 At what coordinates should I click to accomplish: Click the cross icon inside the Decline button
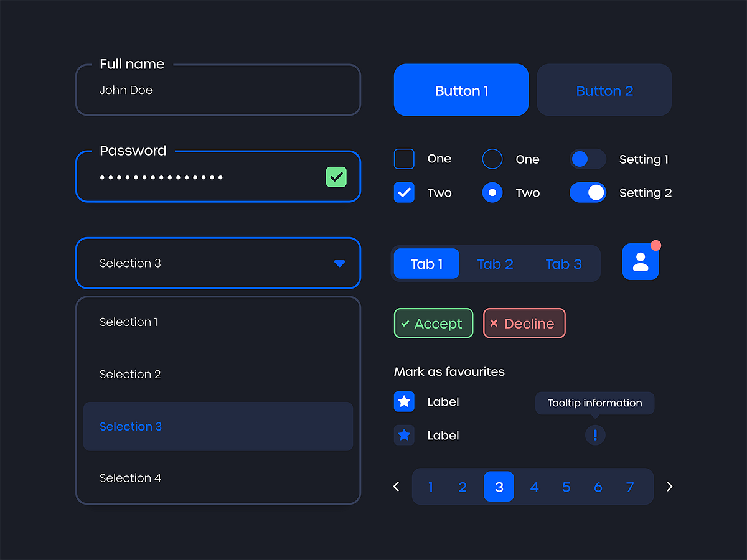494,323
